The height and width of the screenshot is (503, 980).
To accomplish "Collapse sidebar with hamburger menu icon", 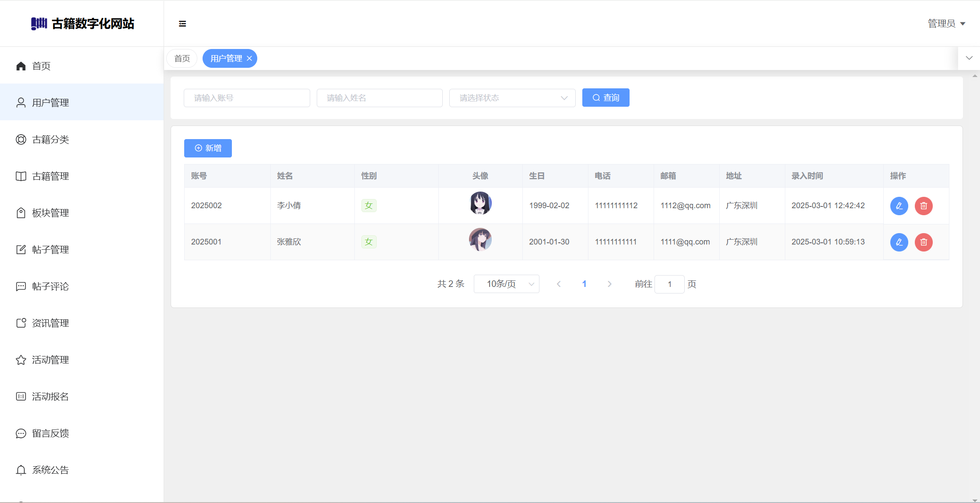I will [182, 24].
